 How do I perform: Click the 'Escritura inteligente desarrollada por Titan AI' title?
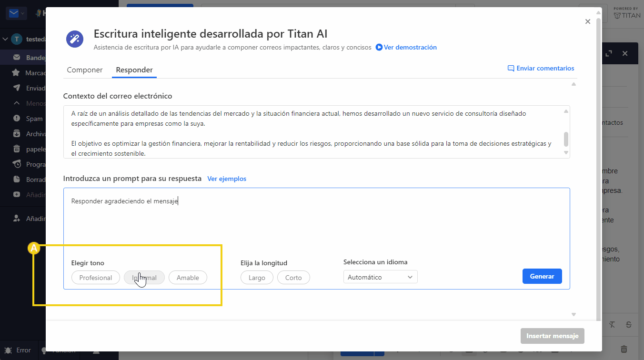pyautogui.click(x=211, y=34)
